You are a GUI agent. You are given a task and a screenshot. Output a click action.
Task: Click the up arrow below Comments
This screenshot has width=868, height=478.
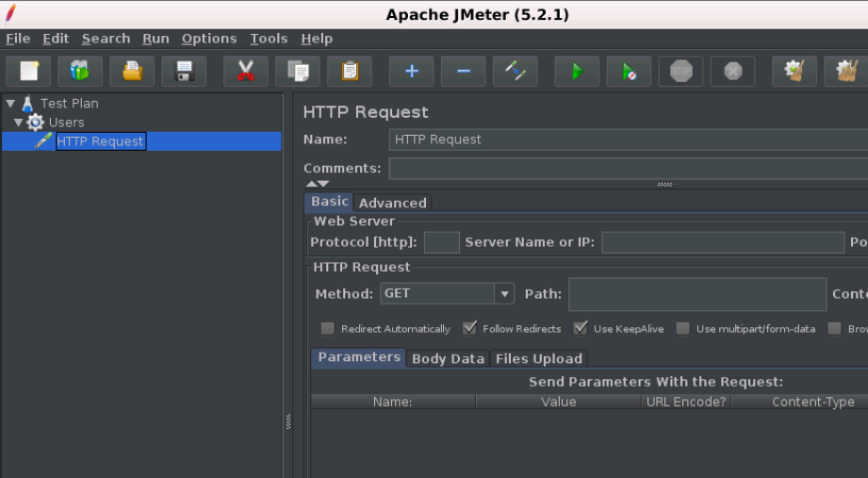[312, 183]
